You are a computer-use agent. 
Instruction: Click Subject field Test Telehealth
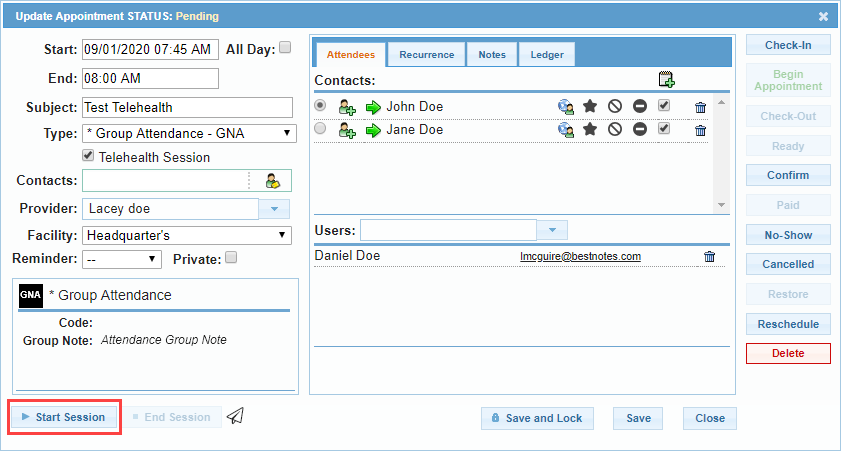pyautogui.click(x=187, y=107)
